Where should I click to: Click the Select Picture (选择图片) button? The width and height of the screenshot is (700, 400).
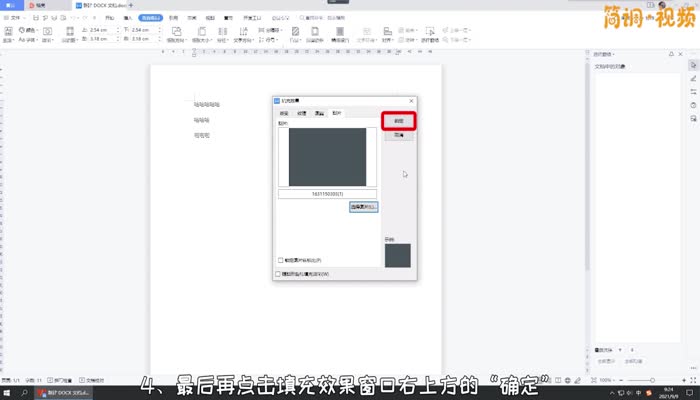pos(363,207)
